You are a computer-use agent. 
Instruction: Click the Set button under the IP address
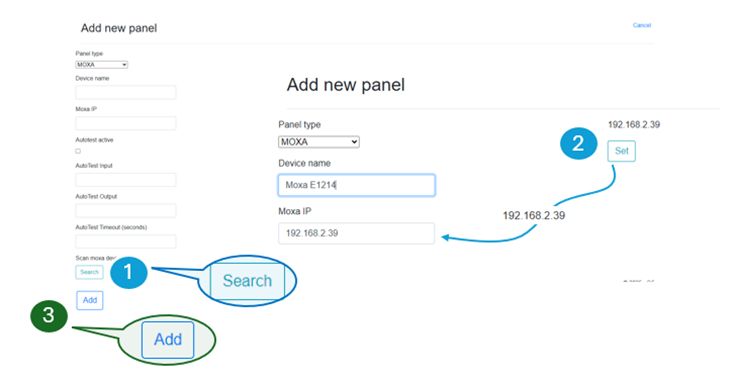click(622, 151)
